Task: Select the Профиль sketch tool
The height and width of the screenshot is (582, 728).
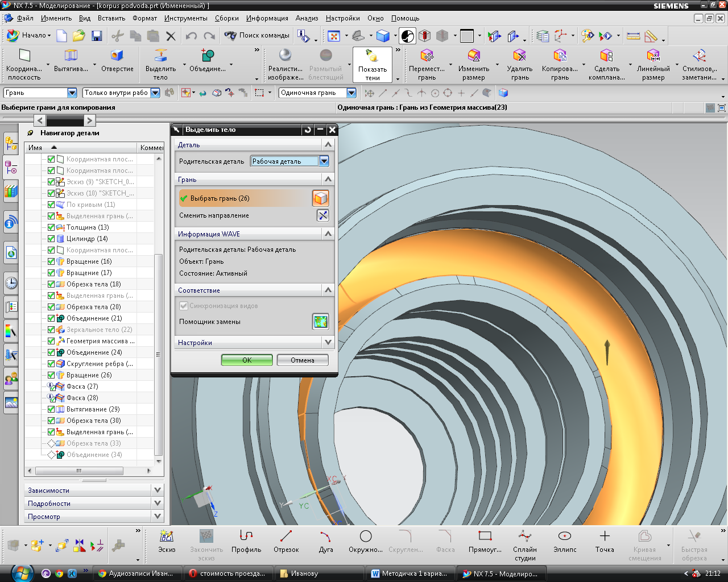Action: [246, 541]
